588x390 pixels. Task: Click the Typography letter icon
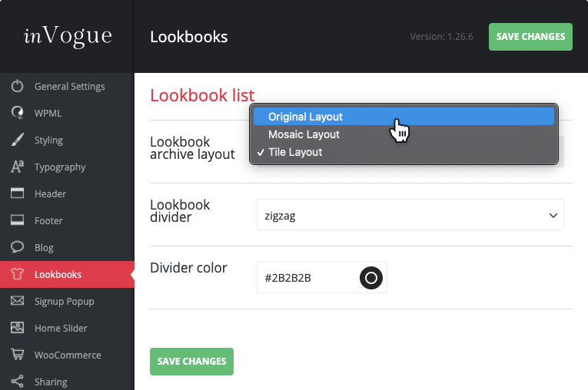tap(17, 167)
